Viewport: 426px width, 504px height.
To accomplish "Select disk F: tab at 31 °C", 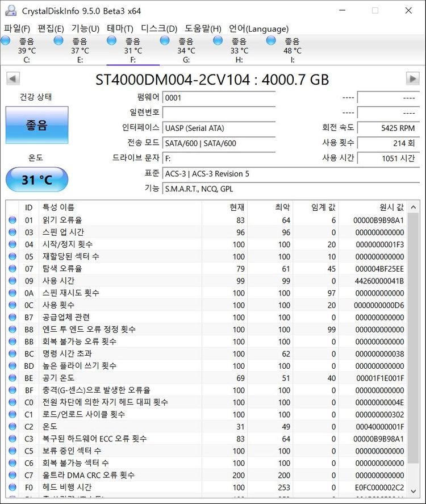I will pos(133,50).
